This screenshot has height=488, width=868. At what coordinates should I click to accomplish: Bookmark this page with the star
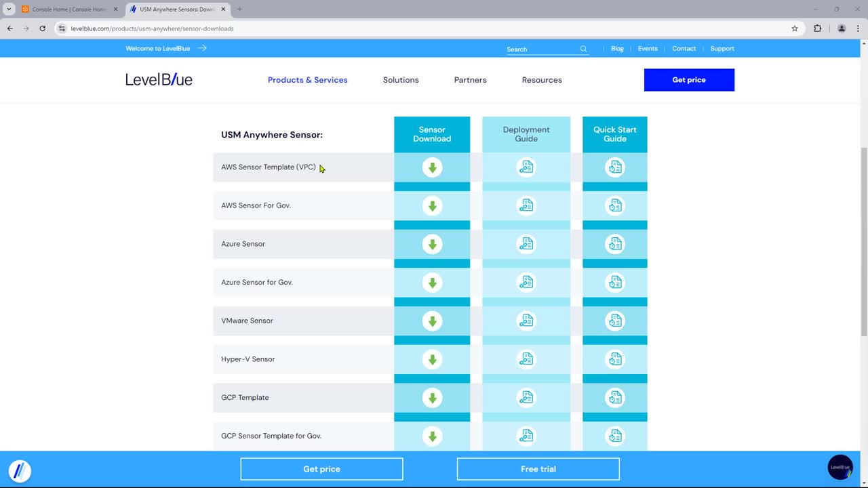pyautogui.click(x=795, y=28)
